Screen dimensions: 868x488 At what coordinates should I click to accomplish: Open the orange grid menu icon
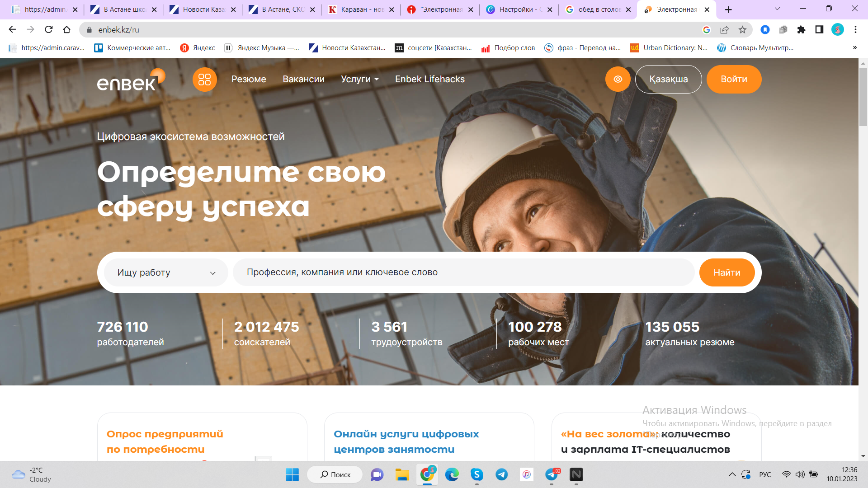[x=204, y=80]
